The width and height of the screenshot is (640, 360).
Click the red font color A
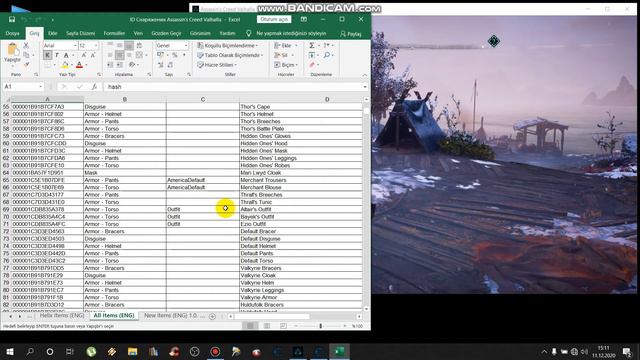(x=79, y=65)
